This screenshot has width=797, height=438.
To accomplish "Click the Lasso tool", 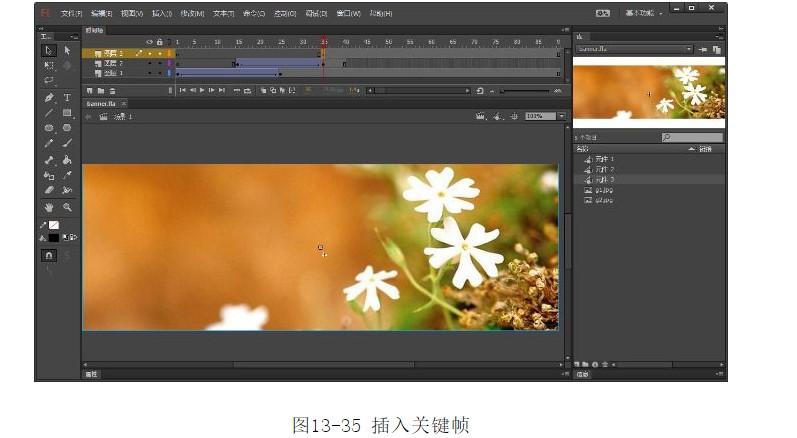I will [x=49, y=81].
